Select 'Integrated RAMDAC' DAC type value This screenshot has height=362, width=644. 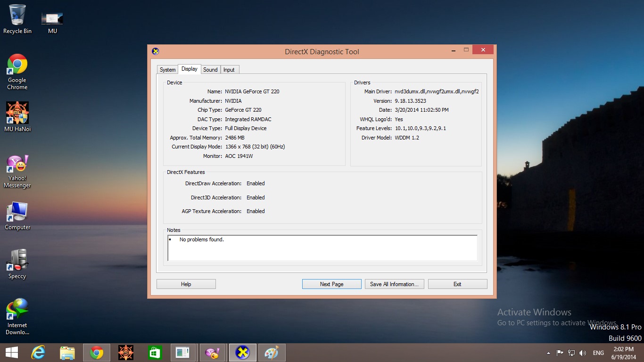pos(248,119)
